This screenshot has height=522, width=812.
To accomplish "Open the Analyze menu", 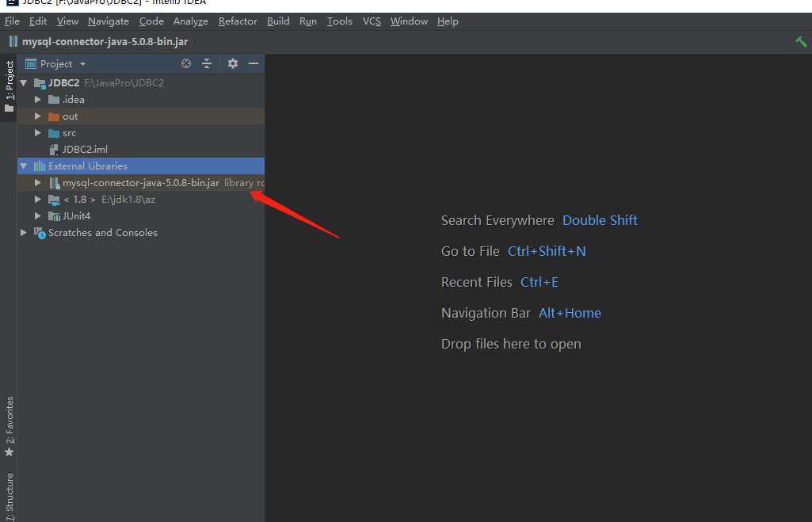I will click(x=191, y=21).
